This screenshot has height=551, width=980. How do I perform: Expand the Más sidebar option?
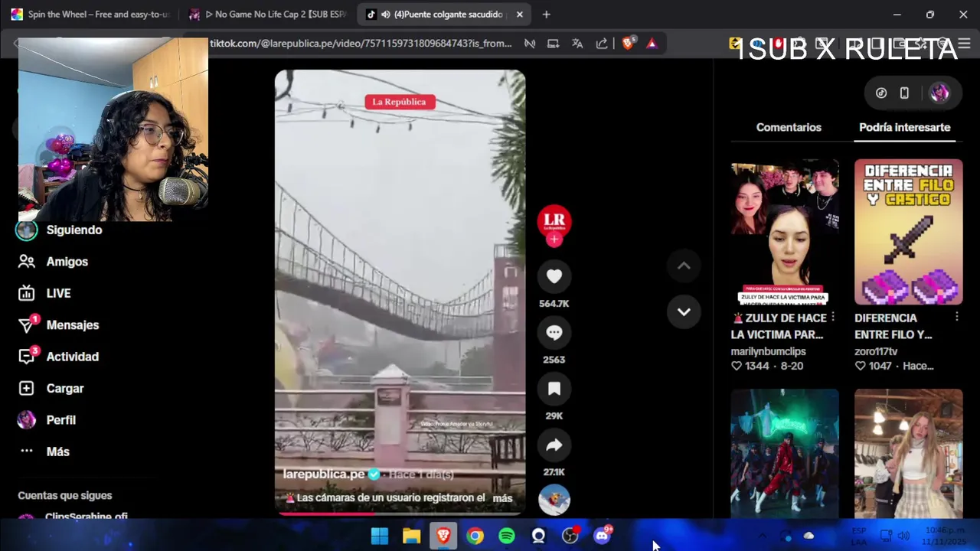coord(57,452)
